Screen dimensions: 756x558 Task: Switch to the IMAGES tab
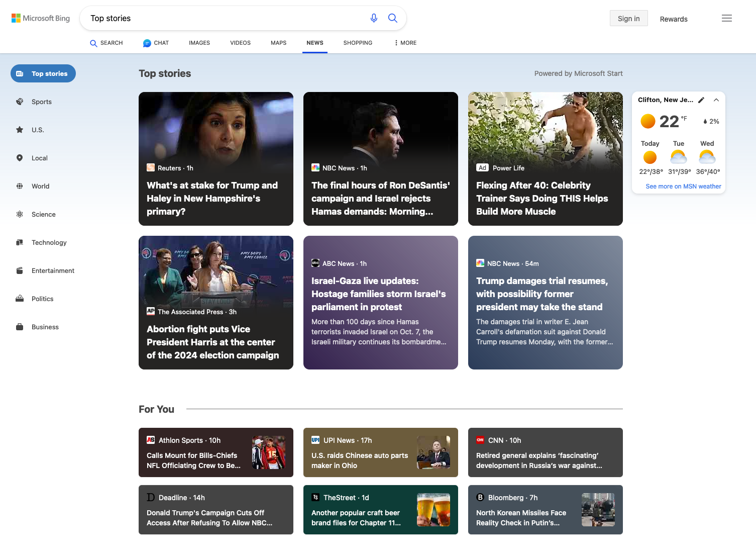[199, 43]
